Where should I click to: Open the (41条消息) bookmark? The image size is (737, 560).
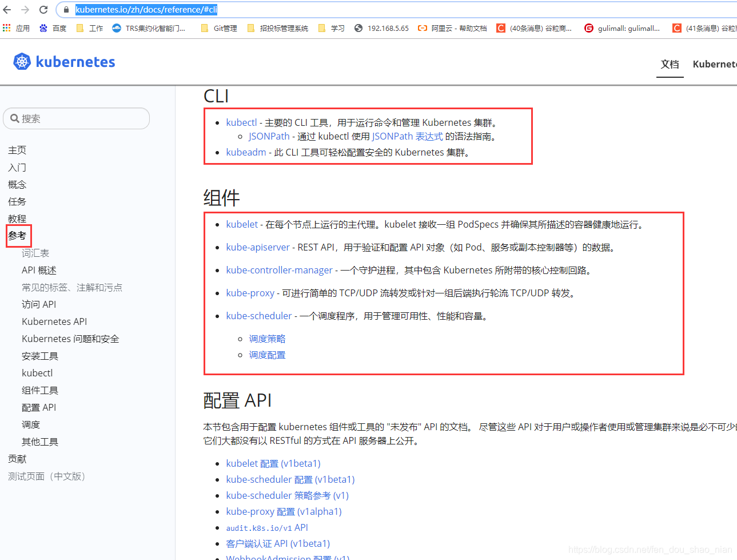704,28
